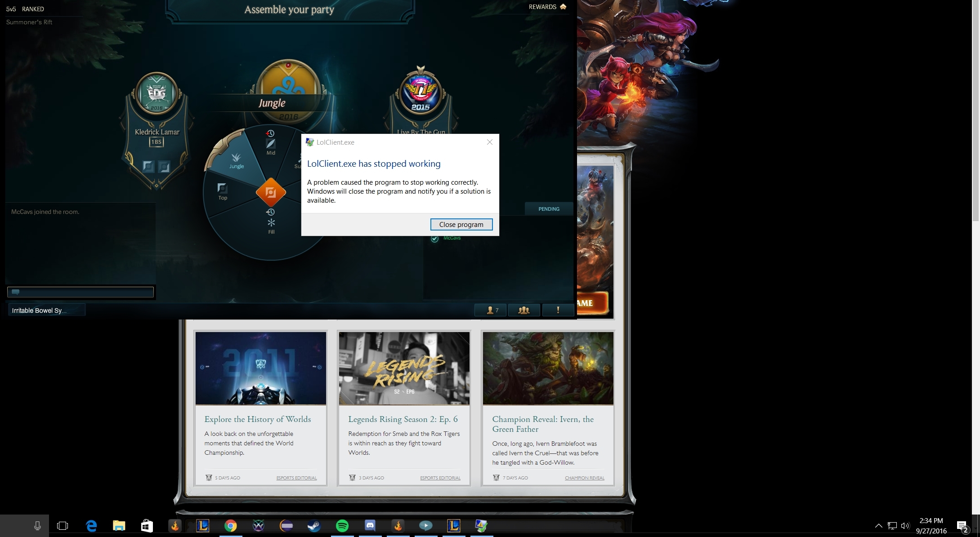Click the Champion Reveal: Ivern headline
The image size is (980, 537).
543,424
